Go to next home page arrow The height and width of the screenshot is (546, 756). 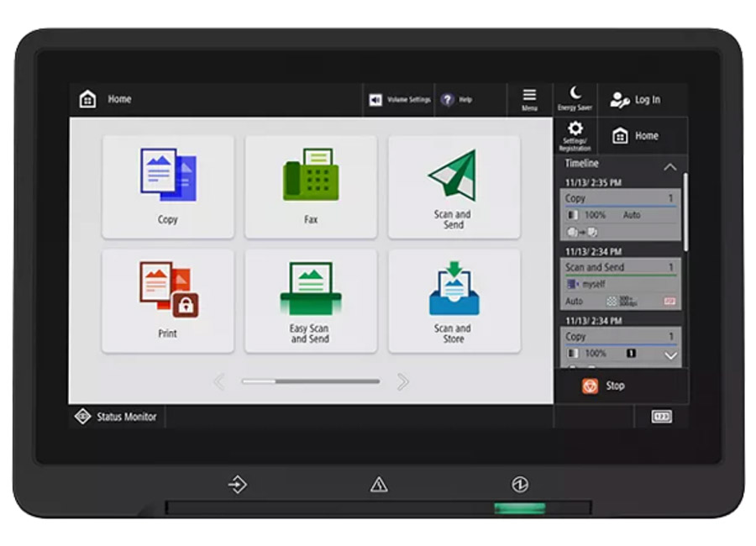[x=403, y=382]
